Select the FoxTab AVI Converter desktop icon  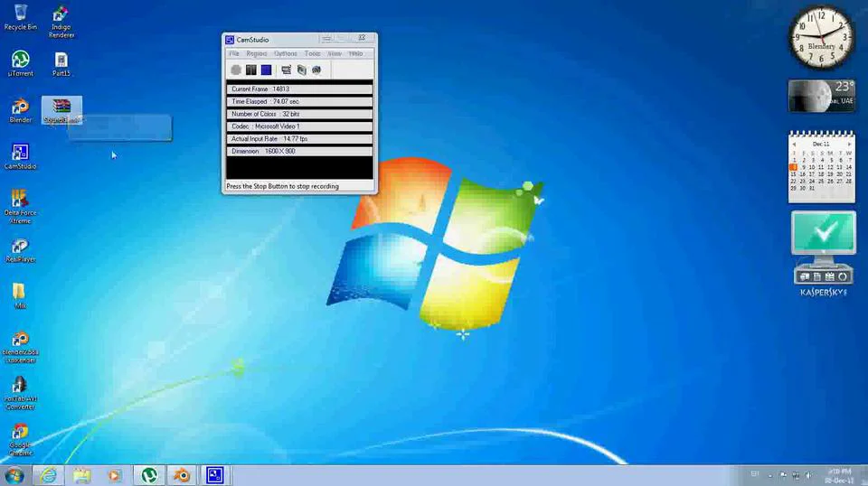pyautogui.click(x=20, y=393)
